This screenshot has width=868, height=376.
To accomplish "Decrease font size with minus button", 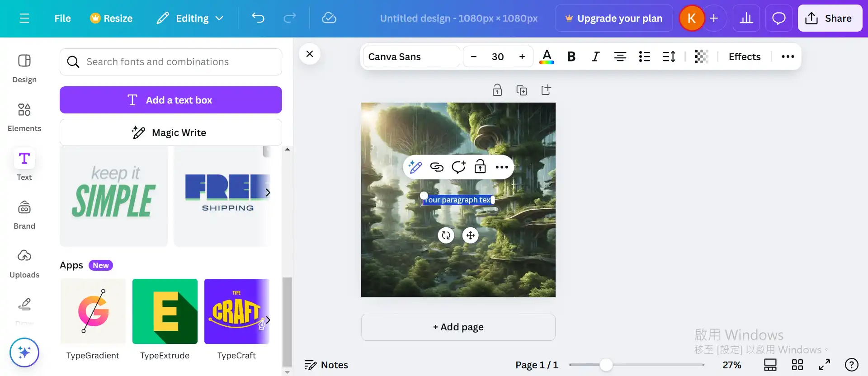I will [474, 56].
